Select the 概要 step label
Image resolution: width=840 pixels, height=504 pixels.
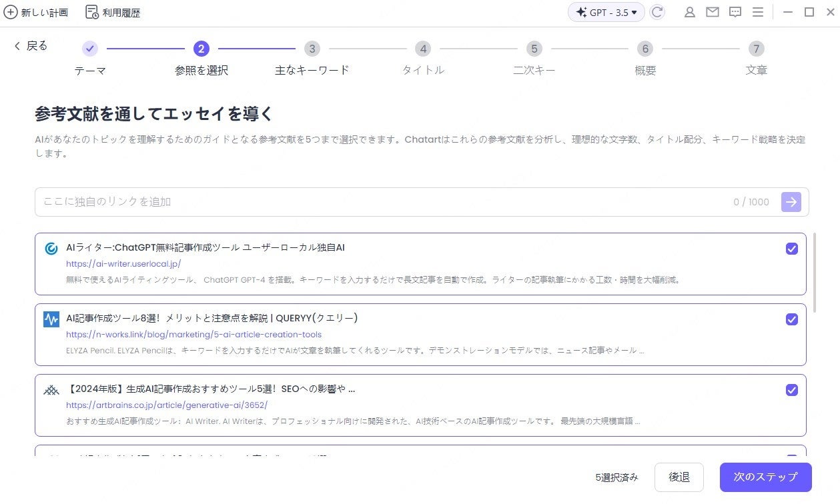pyautogui.click(x=645, y=70)
